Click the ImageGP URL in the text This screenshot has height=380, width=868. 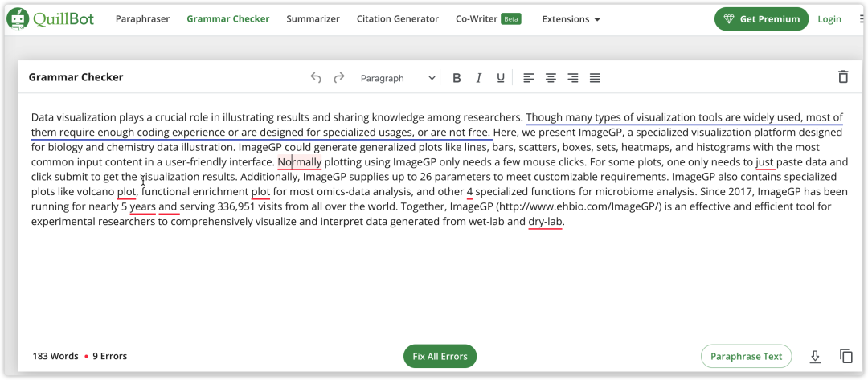[579, 206]
